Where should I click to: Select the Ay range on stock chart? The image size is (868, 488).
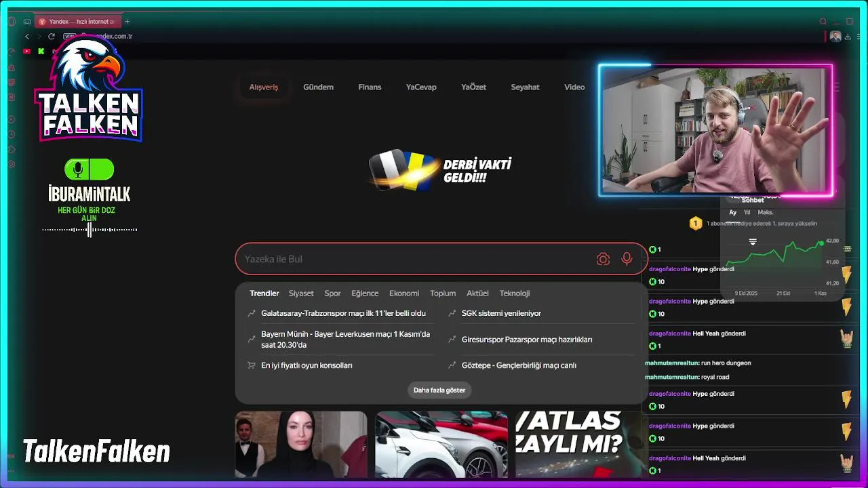pos(732,212)
